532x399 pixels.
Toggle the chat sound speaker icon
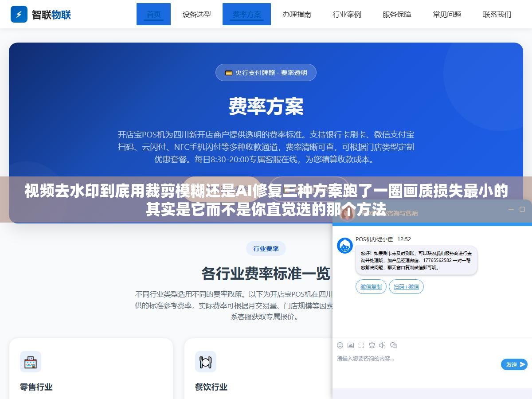[x=382, y=345]
